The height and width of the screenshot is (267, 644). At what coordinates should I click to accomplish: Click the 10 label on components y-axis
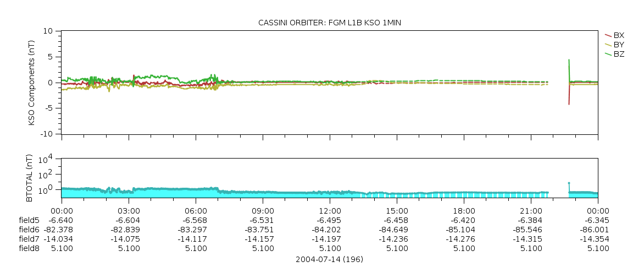tap(49, 31)
